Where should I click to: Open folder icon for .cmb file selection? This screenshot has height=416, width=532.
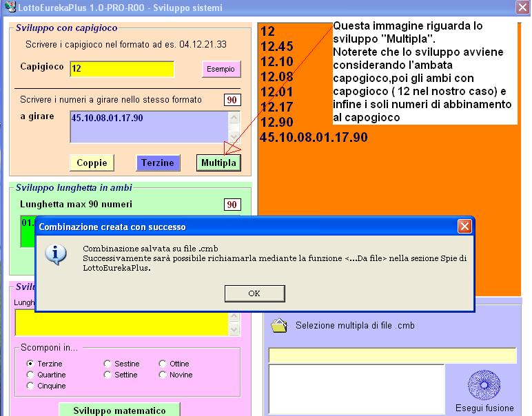pos(279,326)
